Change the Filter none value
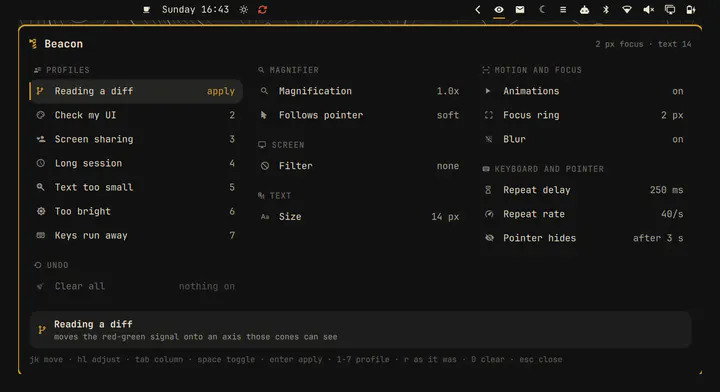 coord(448,166)
